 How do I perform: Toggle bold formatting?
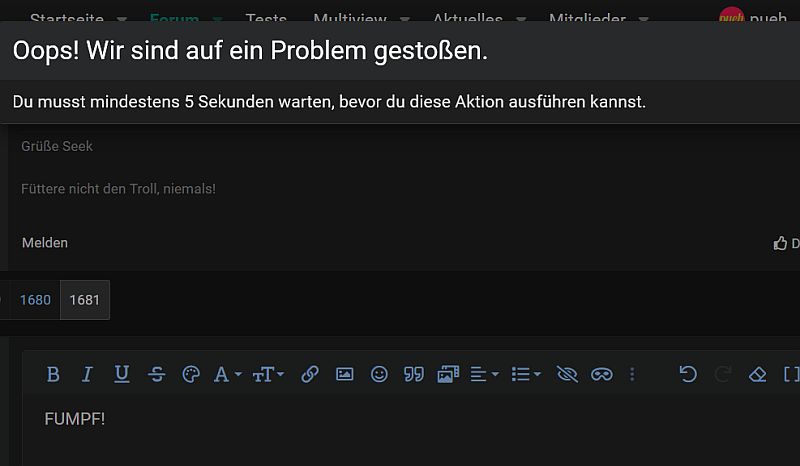tap(53, 374)
